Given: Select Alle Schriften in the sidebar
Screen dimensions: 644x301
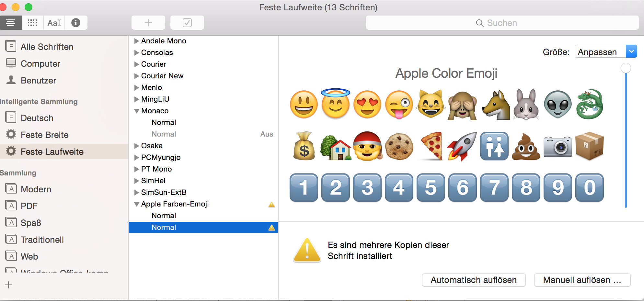Looking at the screenshot, I should pos(64,47).
